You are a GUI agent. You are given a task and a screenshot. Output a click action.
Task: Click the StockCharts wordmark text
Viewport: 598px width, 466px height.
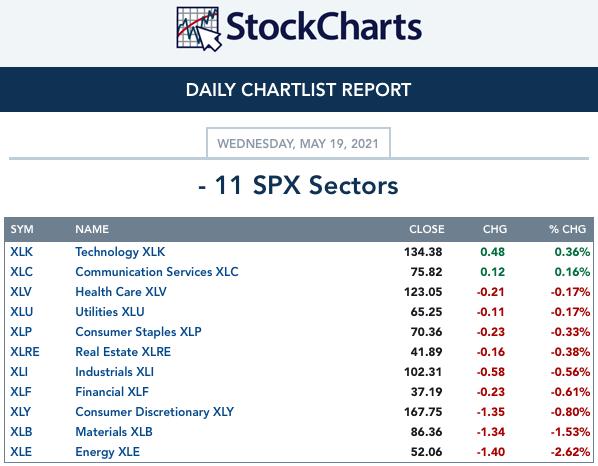(x=324, y=27)
